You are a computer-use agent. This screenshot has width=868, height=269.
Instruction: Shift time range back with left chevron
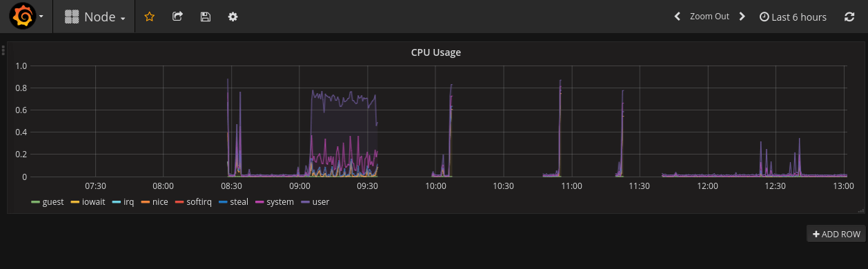tap(678, 17)
